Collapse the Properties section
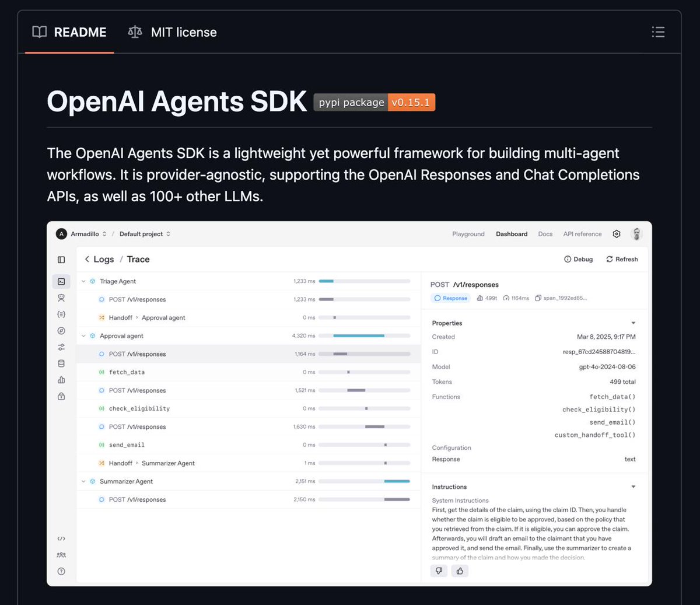The width and height of the screenshot is (700, 605). pos(633,323)
